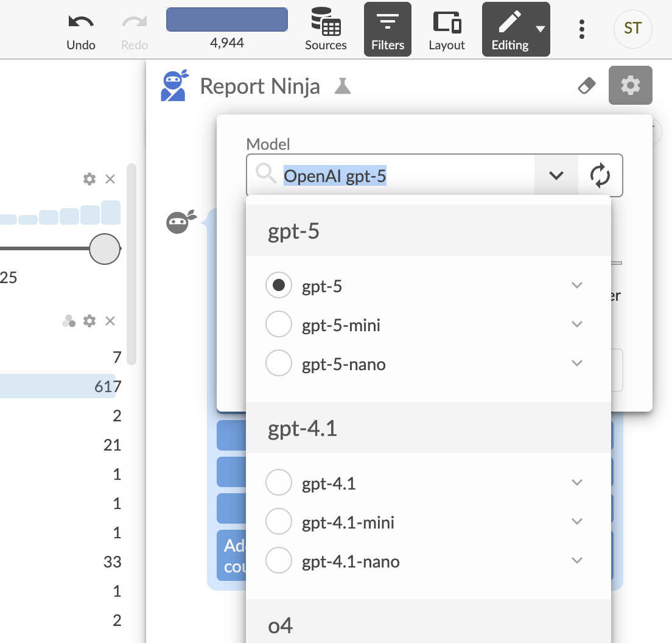The image size is (672, 643).
Task: Click the Report Ninja title text
Action: click(260, 86)
